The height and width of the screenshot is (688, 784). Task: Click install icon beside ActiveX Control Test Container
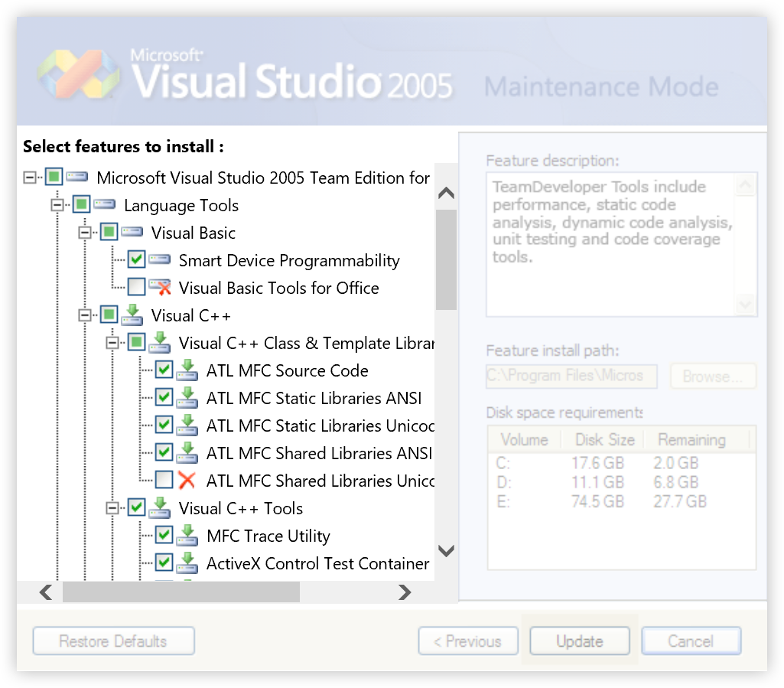coord(187,562)
